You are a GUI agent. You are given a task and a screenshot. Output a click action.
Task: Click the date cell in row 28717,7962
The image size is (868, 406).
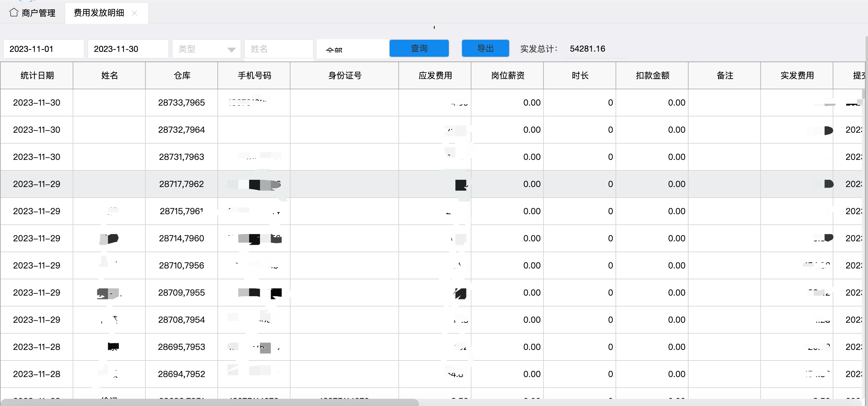pos(37,184)
